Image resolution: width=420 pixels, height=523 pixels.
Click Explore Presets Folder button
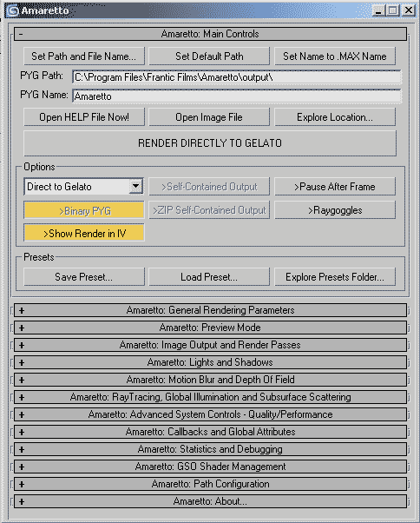point(335,277)
